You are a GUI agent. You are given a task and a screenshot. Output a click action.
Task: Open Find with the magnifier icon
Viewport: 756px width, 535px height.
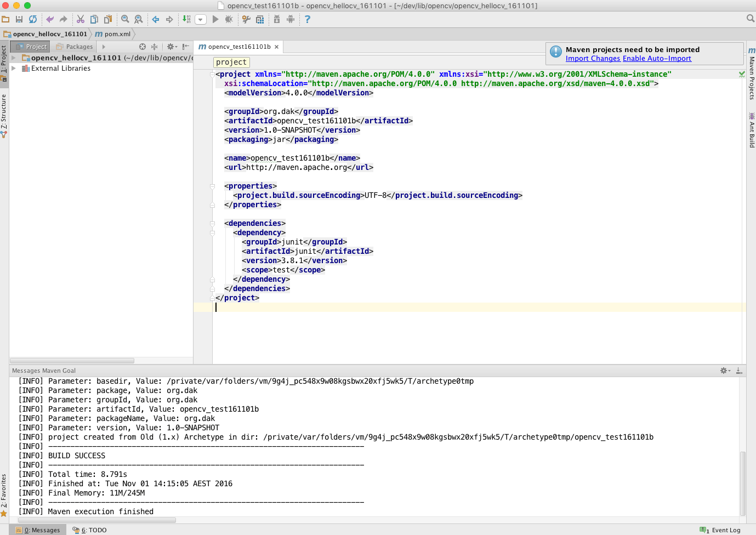pos(125,19)
